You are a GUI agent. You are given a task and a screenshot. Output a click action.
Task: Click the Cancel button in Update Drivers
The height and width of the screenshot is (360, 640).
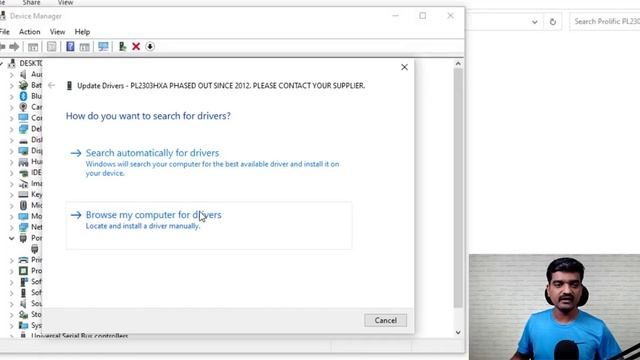(385, 320)
